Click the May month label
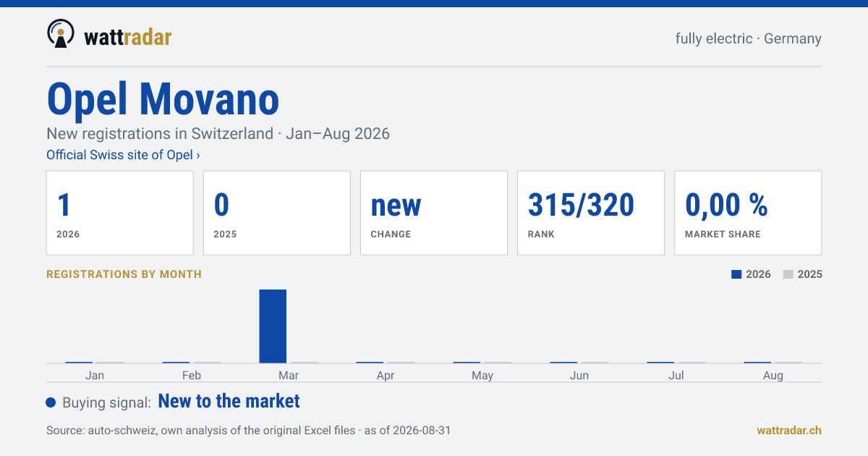Viewport: 868px width, 456px height. click(482, 375)
